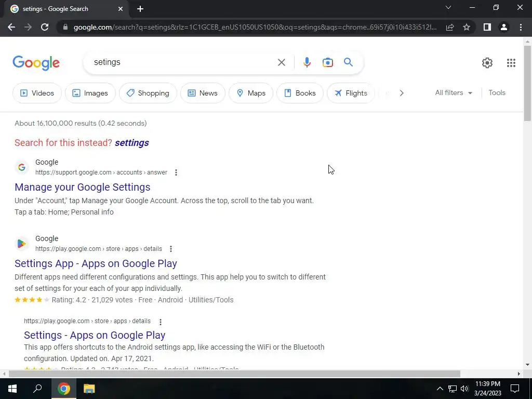Click the browser forward arrow
This screenshot has width=532, height=399.
click(x=28, y=27)
